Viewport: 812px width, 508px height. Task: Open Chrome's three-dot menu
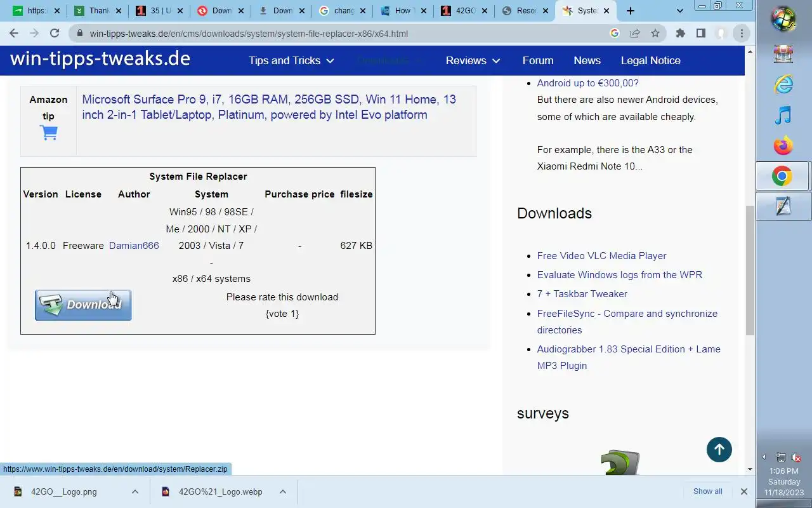click(x=742, y=34)
